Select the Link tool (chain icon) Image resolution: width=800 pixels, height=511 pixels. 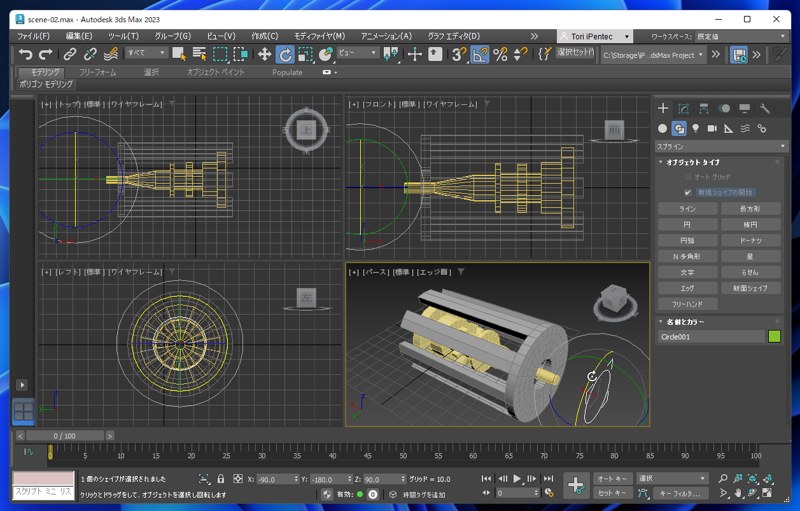coord(70,54)
